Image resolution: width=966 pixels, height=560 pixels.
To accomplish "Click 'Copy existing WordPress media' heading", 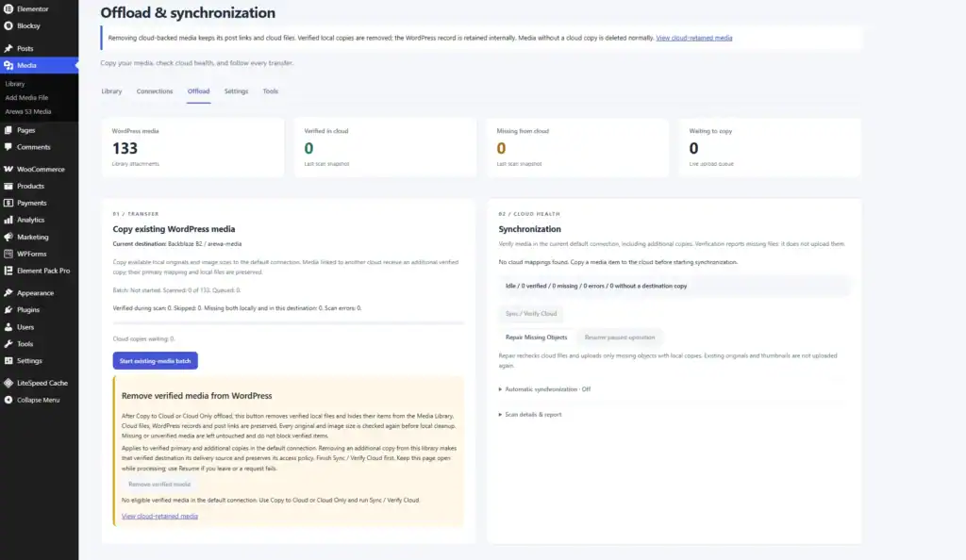I will 174,229.
